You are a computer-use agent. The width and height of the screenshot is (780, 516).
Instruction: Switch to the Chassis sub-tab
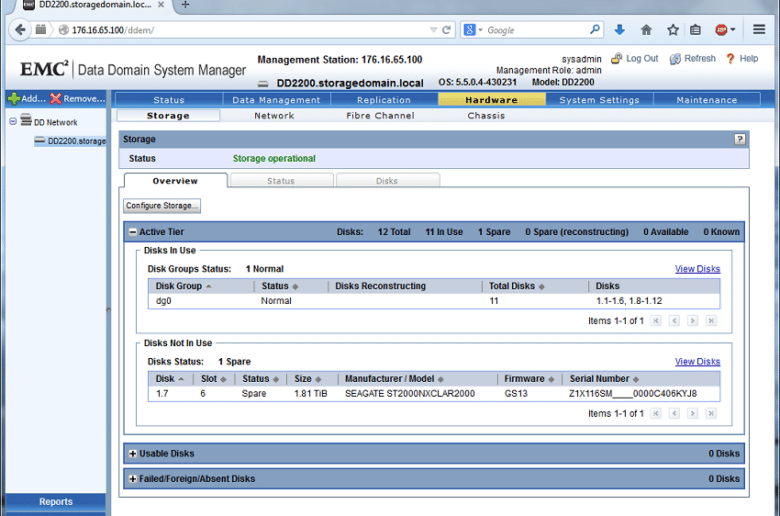486,115
